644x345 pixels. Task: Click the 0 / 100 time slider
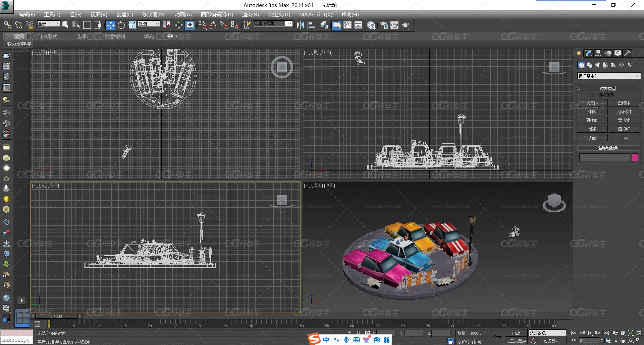56,316
